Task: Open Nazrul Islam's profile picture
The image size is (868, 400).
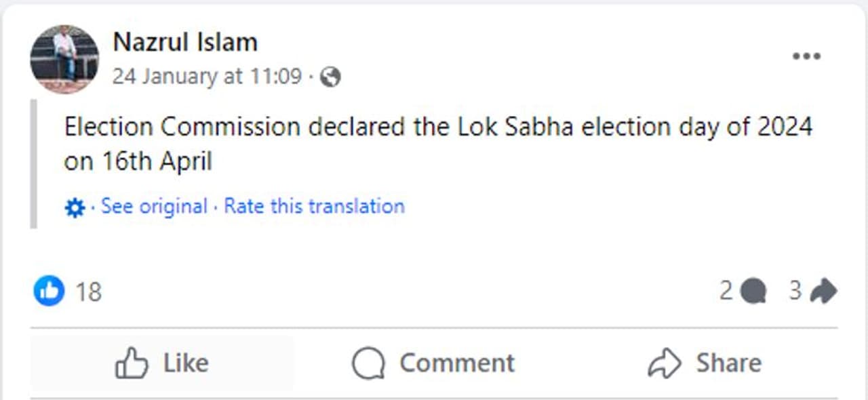Action: [x=64, y=60]
